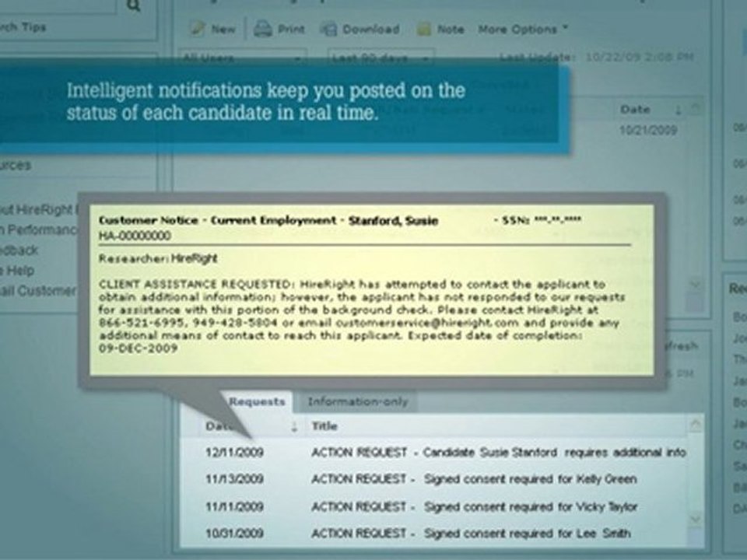The image size is (747, 560).
Task: Click the 12/11/2009 date cell
Action: [x=234, y=452]
